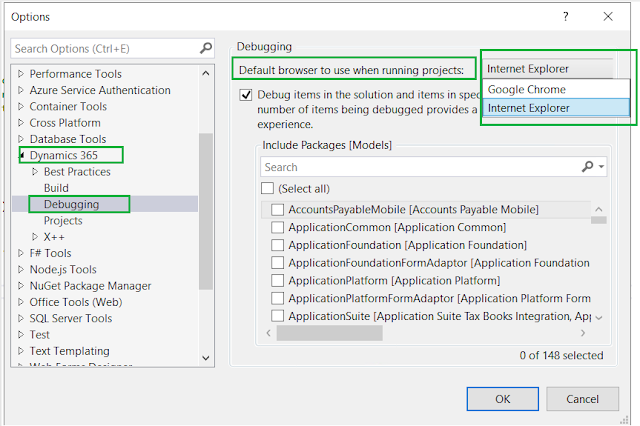Check the AccountsPayableMobile package checkbox
The image size is (640, 426).
click(278, 209)
